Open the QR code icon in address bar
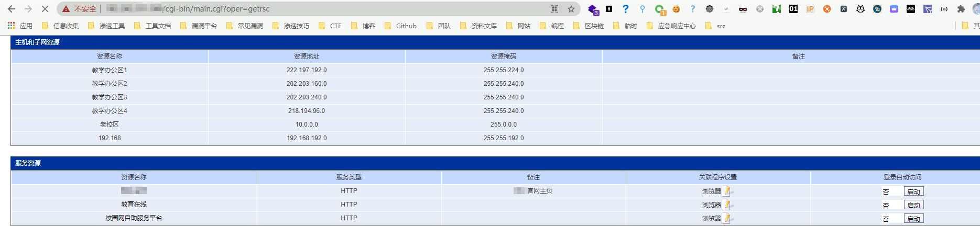 point(554,9)
